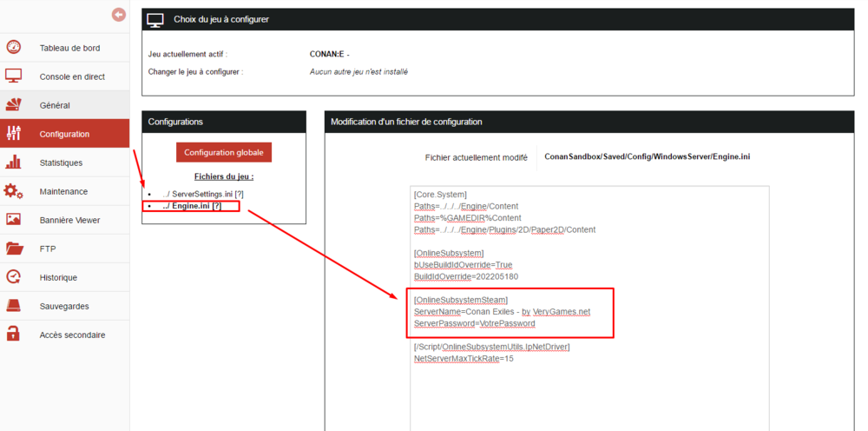
Task: Click the NetServerMaxTickRate line in editor
Action: pos(464,358)
